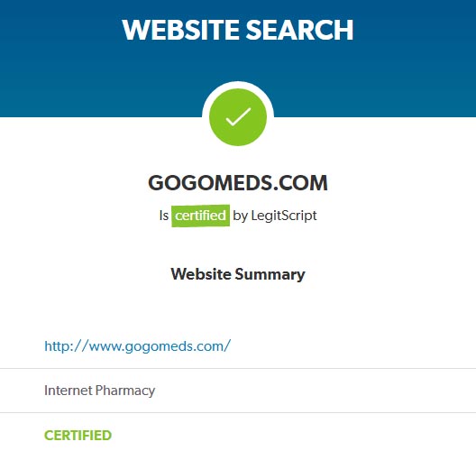Open the http://www.gogomeds.com/ link
This screenshot has width=476, height=460.
(x=138, y=346)
